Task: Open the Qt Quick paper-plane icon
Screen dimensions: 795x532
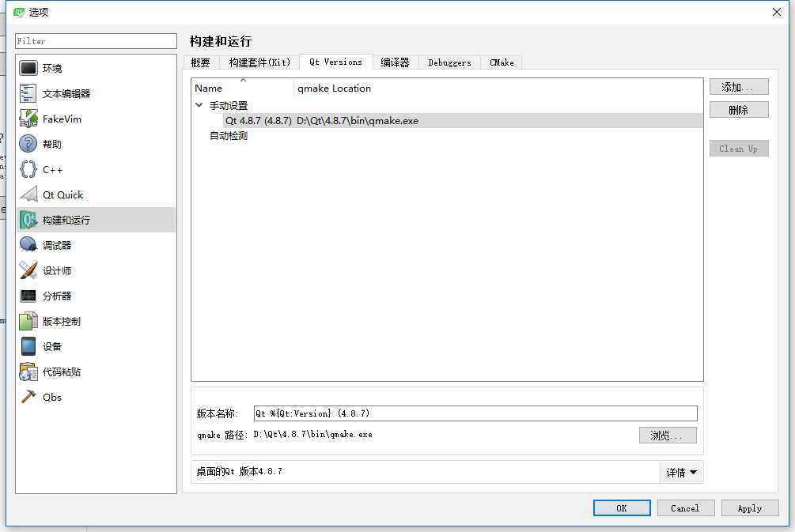Action: (28, 194)
